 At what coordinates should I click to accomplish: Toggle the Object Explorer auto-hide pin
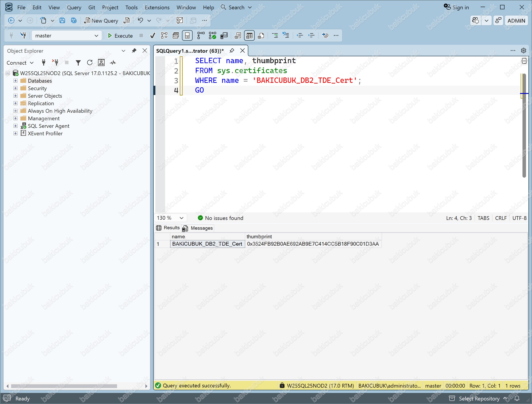(134, 50)
